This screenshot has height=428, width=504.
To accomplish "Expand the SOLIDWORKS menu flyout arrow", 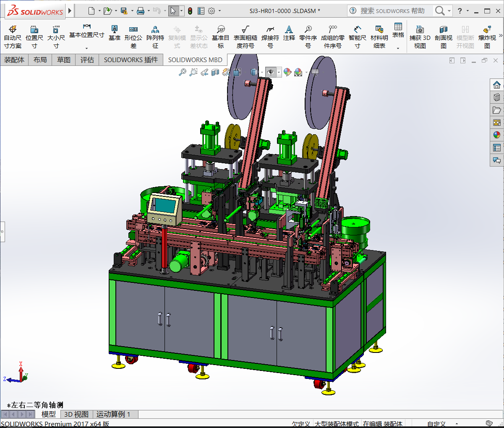I will [x=70, y=11].
